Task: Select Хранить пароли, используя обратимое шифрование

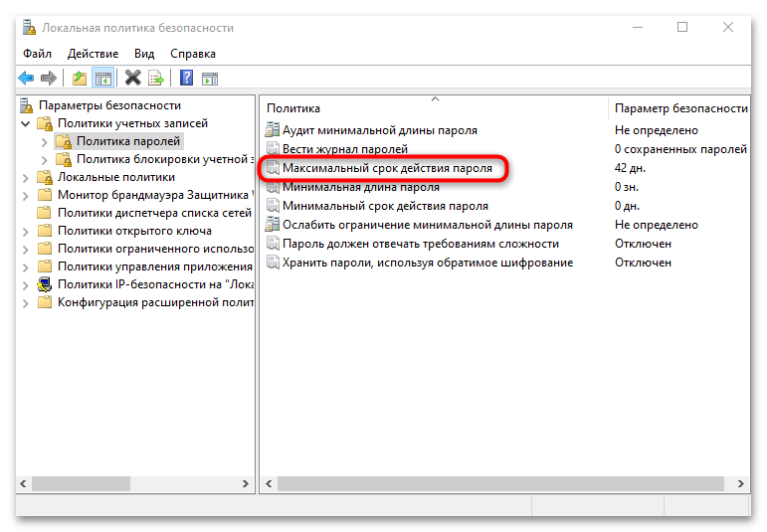Action: tap(428, 263)
